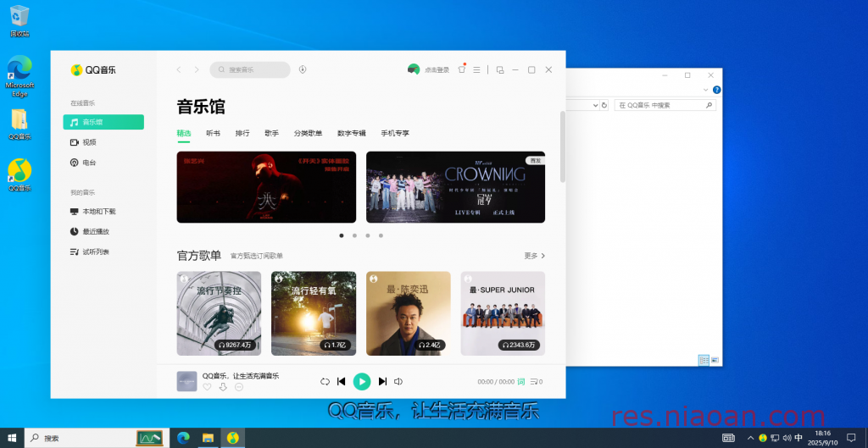The image size is (868, 448).
Task: Click the QQ音乐 tray icon
Action: coord(763,438)
